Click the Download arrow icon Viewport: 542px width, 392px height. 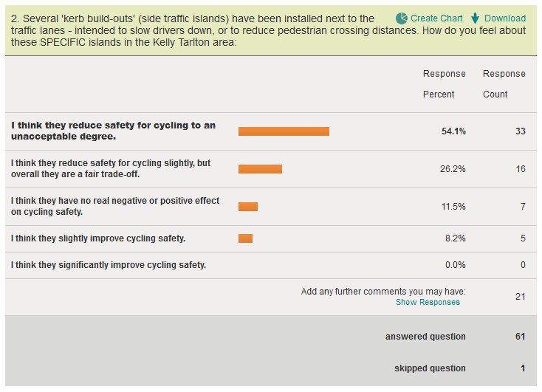coord(476,18)
